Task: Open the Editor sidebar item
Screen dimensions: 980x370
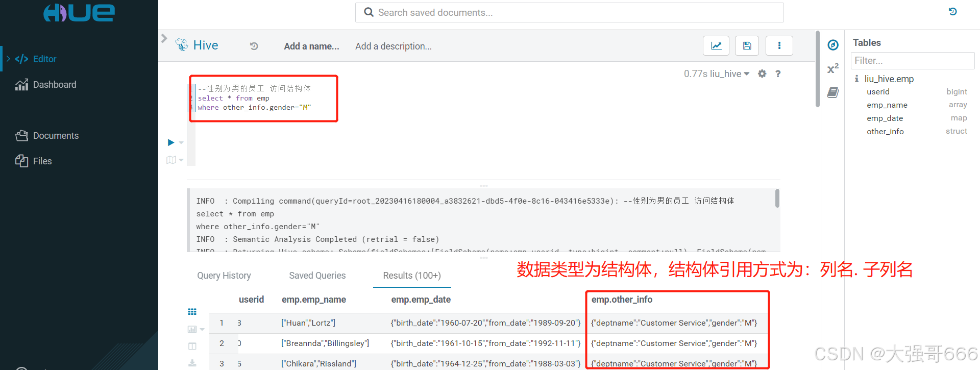Action: pyautogui.click(x=44, y=59)
